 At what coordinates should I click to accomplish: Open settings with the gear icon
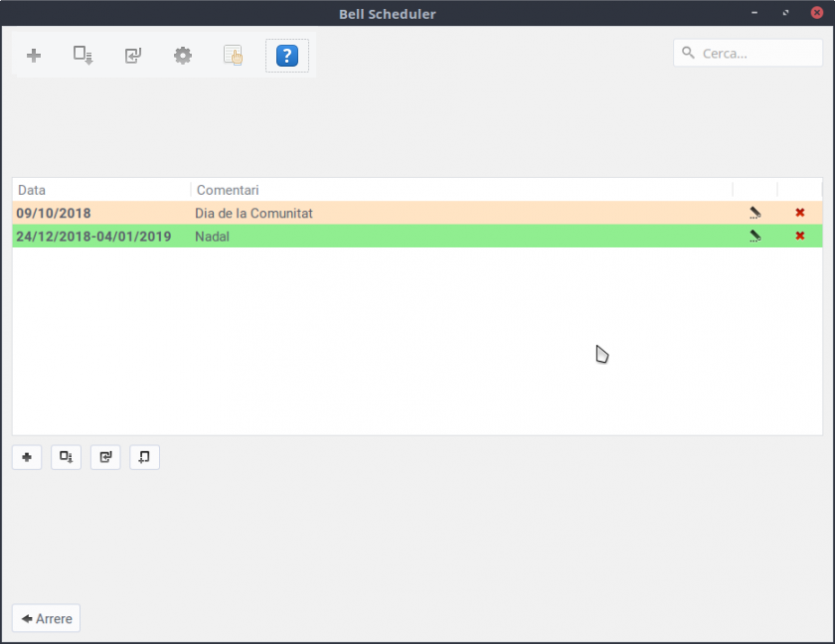pos(183,56)
